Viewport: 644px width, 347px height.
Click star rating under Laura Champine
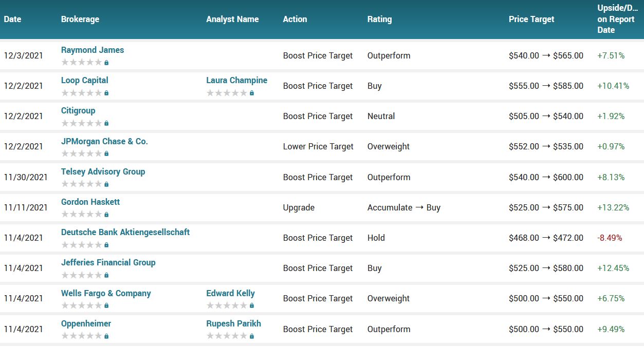coord(227,93)
